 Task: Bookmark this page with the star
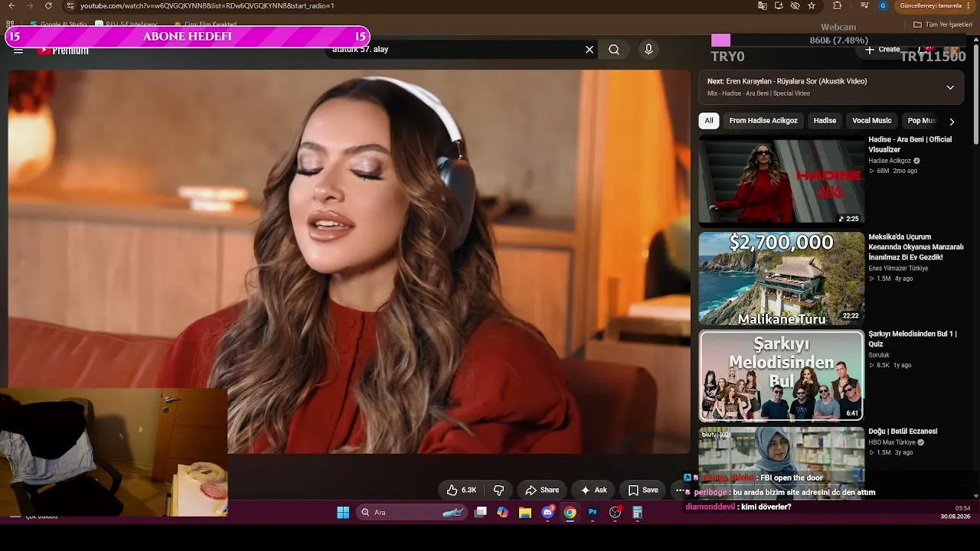point(812,6)
